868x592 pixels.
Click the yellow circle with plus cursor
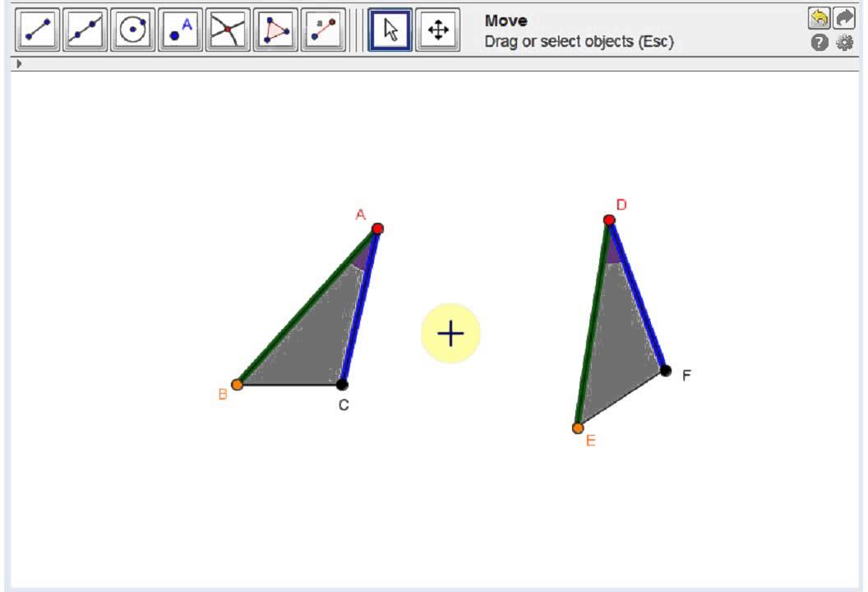pos(450,333)
